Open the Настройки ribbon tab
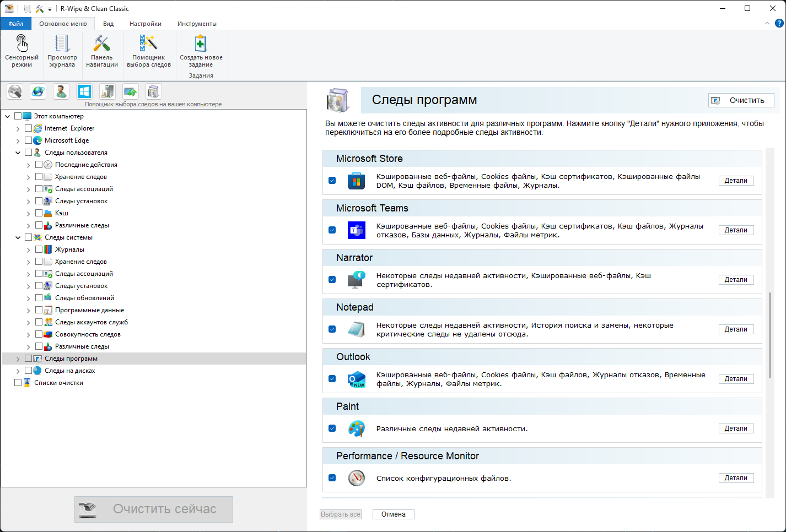This screenshot has height=532, width=786. [x=146, y=24]
